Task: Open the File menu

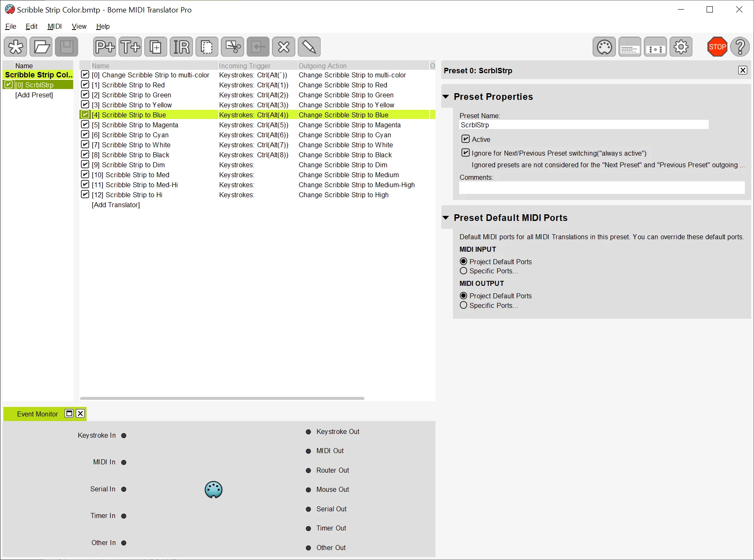Action: click(x=10, y=26)
